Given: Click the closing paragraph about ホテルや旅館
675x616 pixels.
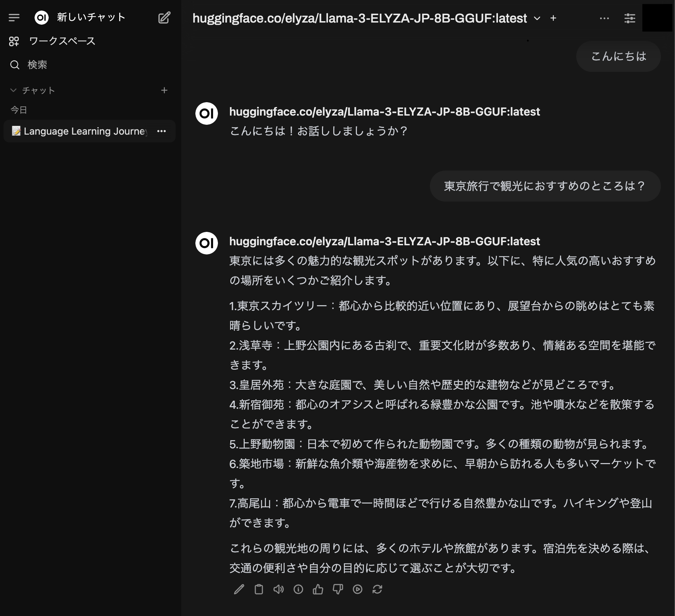Looking at the screenshot, I should coord(441,558).
